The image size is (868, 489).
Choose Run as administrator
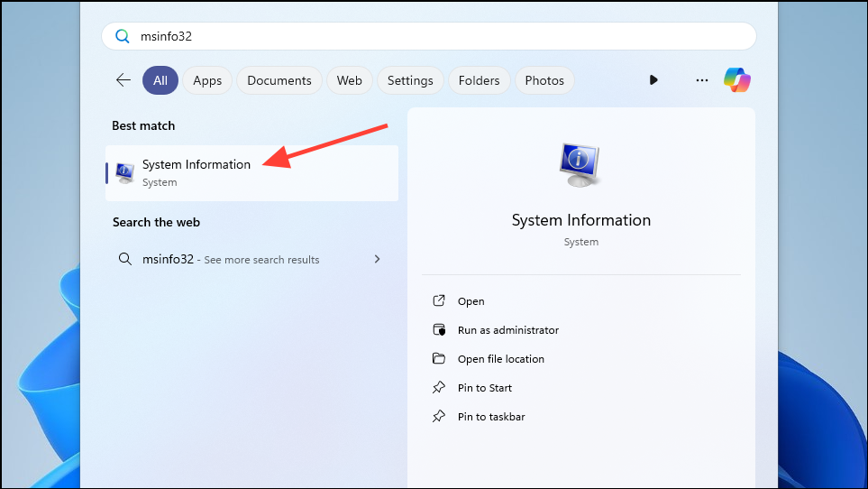[x=508, y=330]
